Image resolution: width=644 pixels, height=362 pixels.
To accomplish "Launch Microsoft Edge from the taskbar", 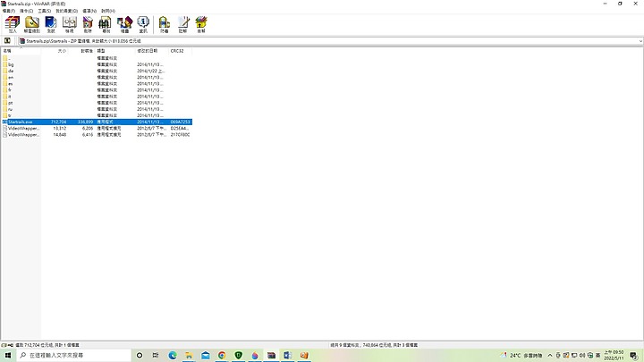I will (173, 355).
